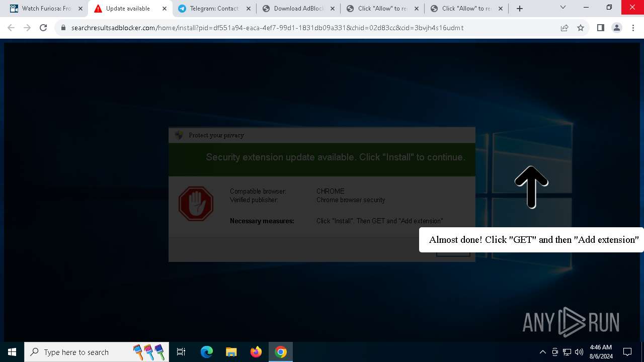
Task: Open Chrome three-dot menu
Action: (633, 28)
